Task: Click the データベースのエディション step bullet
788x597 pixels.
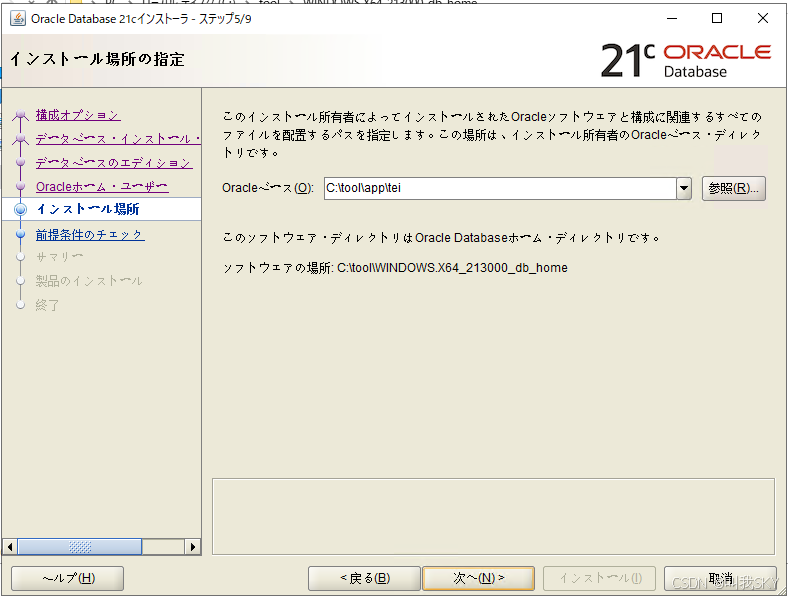Action: (21, 162)
